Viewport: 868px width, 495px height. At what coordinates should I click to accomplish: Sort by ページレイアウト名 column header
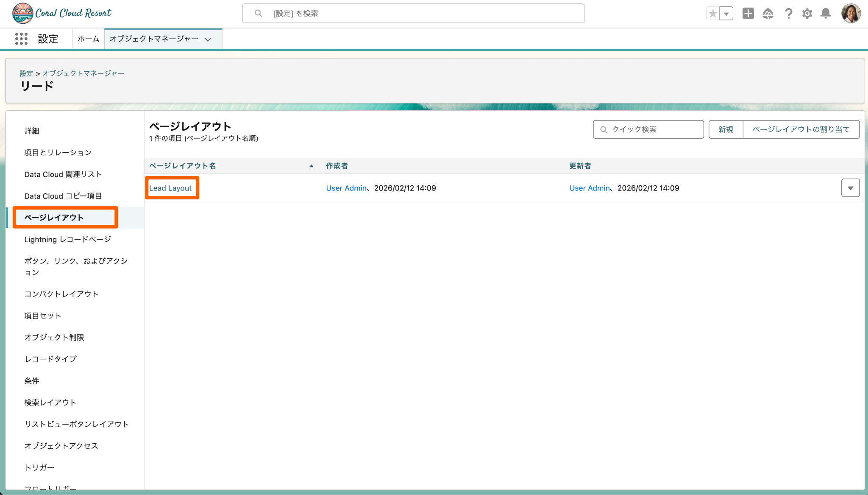[x=183, y=166]
